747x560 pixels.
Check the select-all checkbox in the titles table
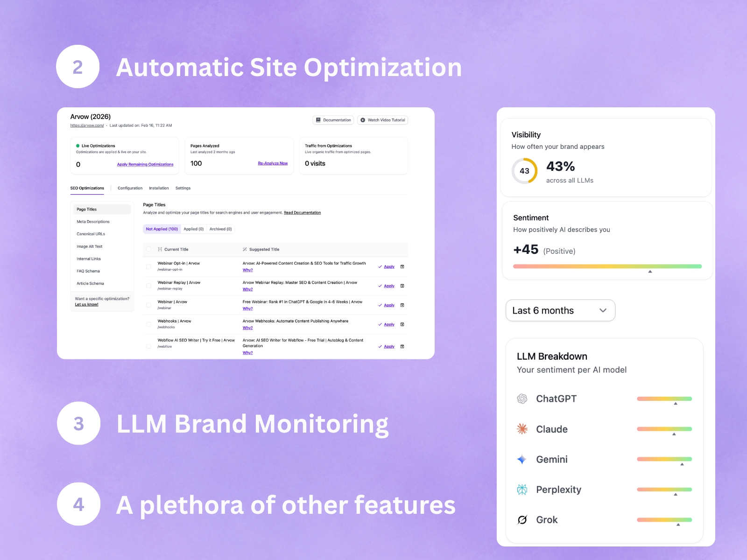pyautogui.click(x=148, y=249)
